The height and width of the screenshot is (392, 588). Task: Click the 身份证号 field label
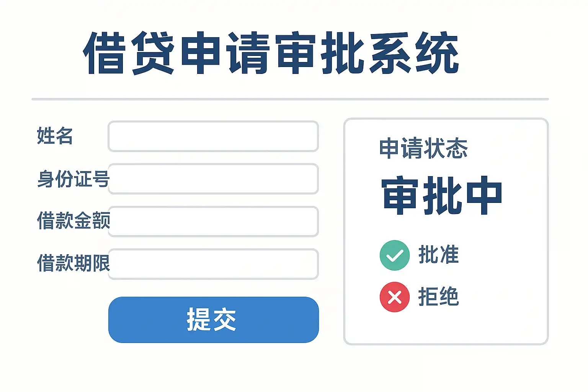(x=73, y=179)
